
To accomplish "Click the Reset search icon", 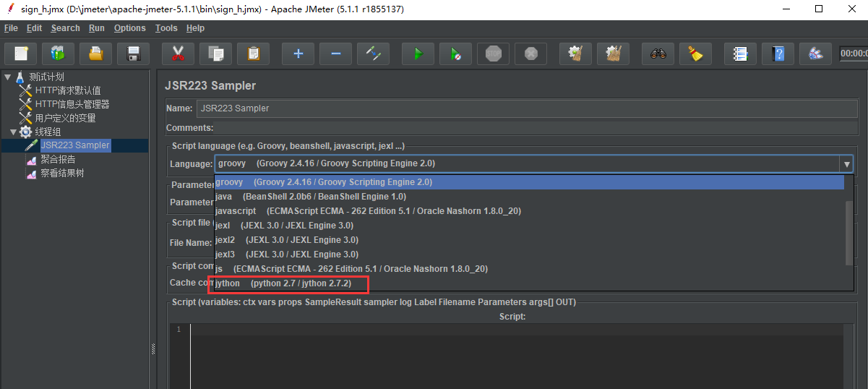I will click(695, 54).
